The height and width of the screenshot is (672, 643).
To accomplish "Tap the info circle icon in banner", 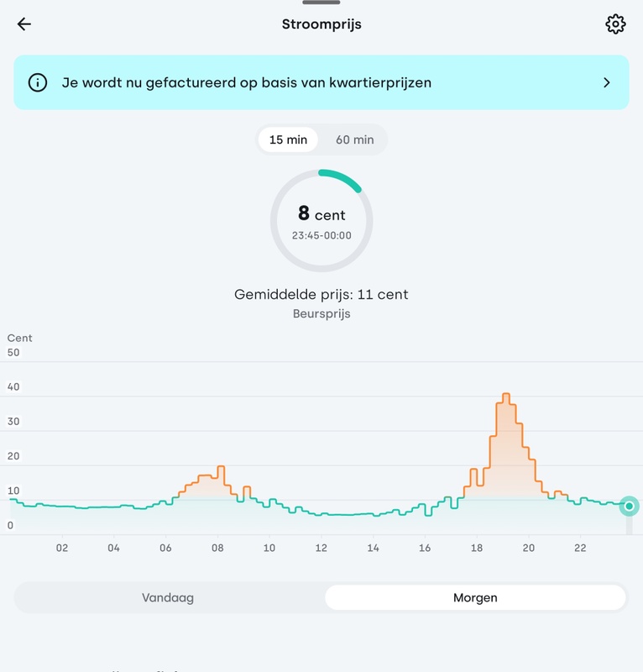I will click(38, 82).
